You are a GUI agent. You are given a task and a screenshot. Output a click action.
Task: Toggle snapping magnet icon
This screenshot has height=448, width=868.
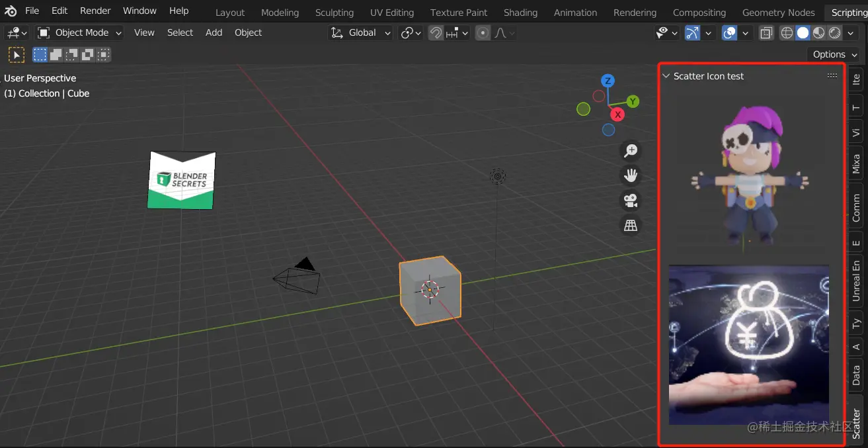pos(436,32)
